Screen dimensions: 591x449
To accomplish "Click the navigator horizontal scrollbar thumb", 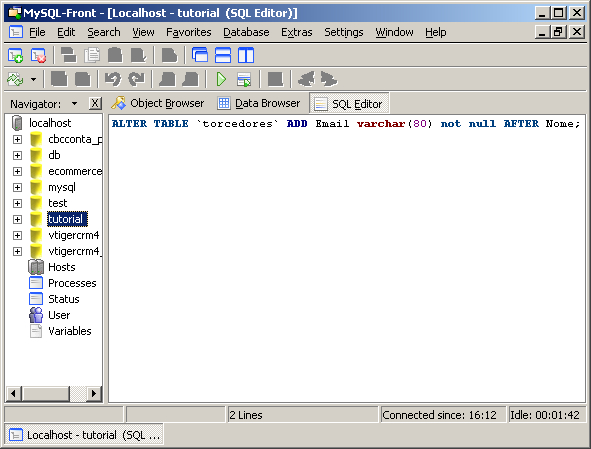I will click(x=46, y=394).
